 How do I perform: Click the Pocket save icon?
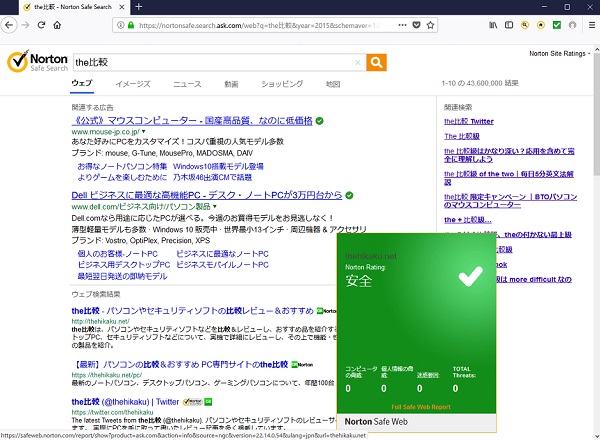416,25
